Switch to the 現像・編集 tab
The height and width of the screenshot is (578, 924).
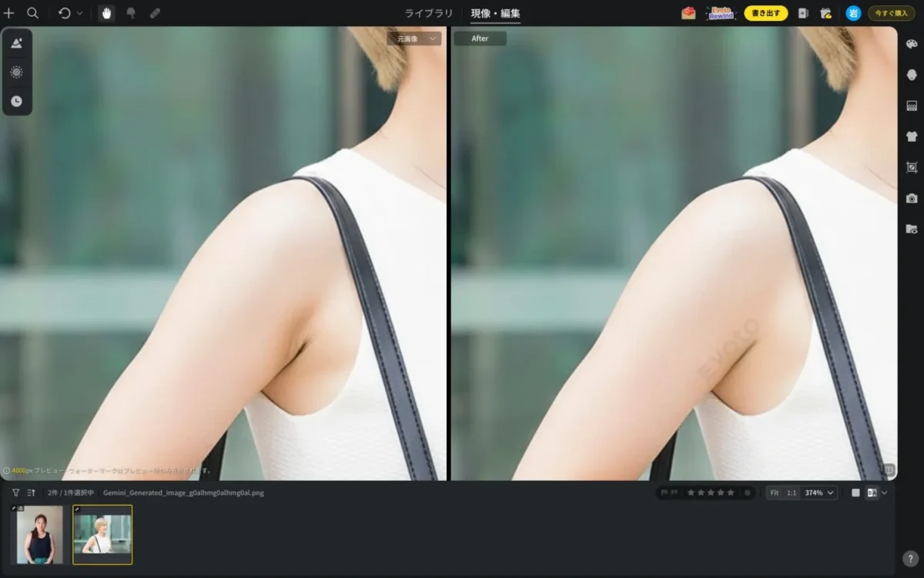[x=495, y=13]
